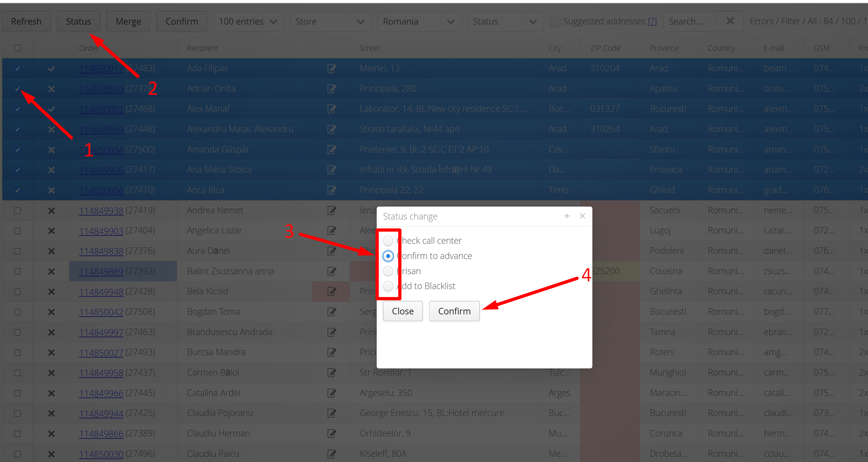Click the X status icon for Bogdan Toma

pos(51,312)
